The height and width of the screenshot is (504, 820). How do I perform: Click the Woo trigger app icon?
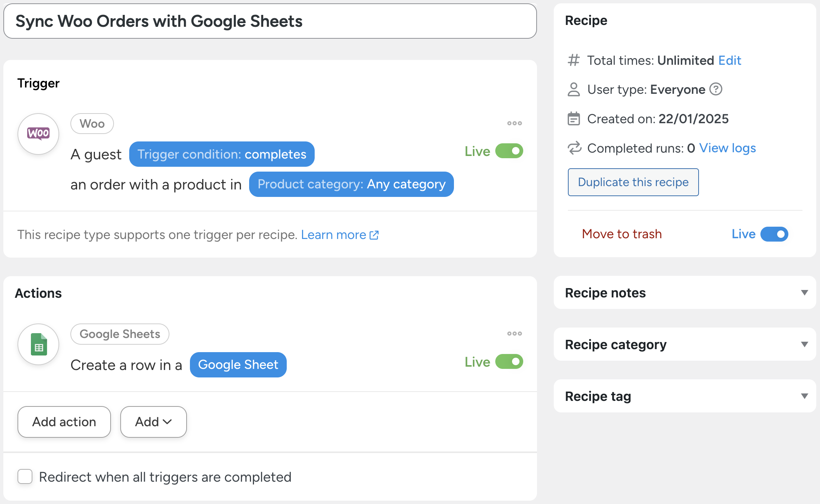point(38,134)
